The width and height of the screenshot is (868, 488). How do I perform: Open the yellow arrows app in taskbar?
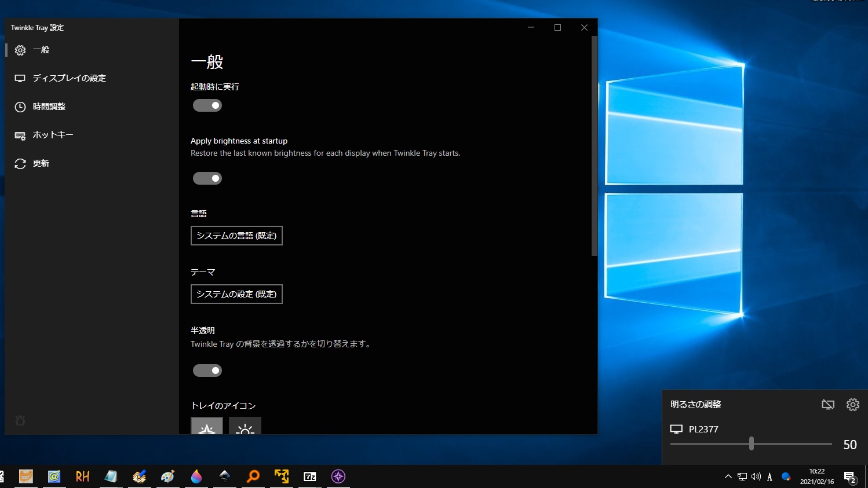(x=282, y=476)
